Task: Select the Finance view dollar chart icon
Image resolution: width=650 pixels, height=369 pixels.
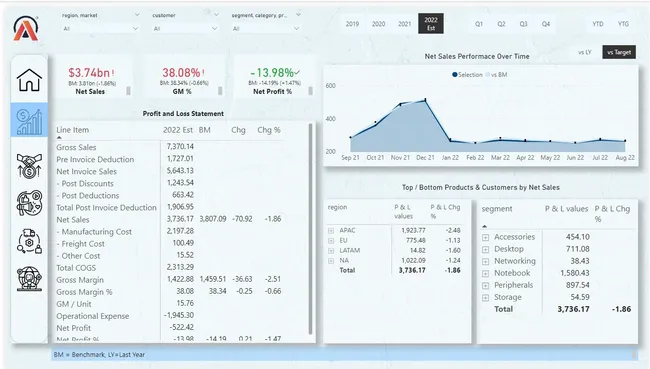Action: tap(29, 120)
